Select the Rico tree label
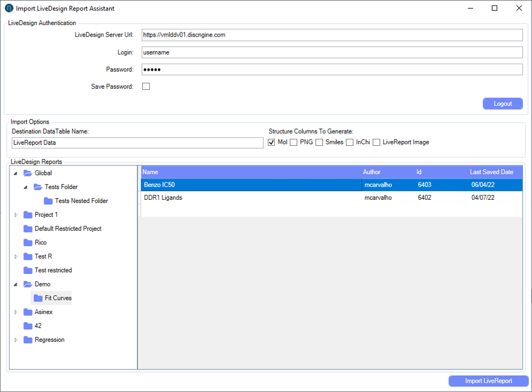This screenshot has width=532, height=392. click(x=40, y=243)
